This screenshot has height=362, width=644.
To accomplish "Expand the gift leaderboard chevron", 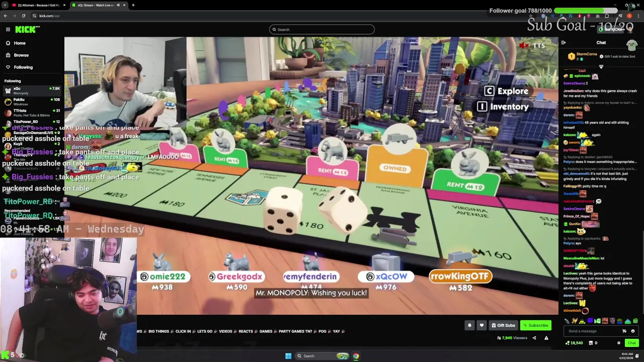I will point(601,66).
